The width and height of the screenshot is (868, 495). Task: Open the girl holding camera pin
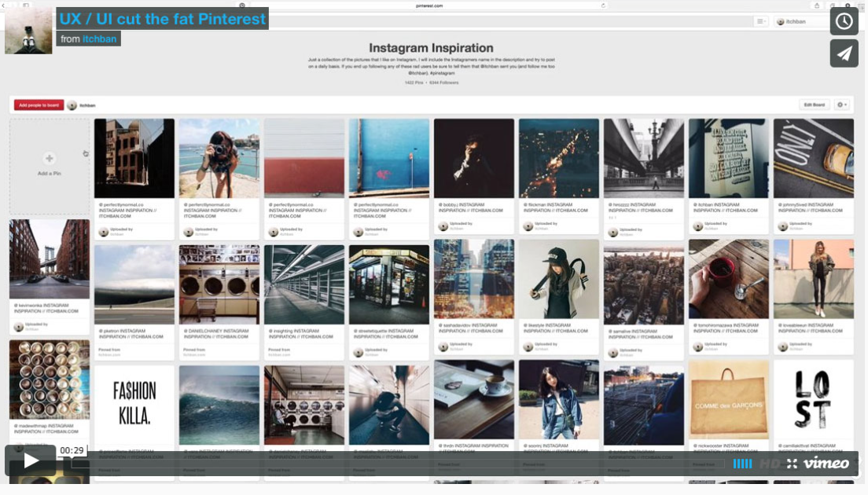[219, 158]
